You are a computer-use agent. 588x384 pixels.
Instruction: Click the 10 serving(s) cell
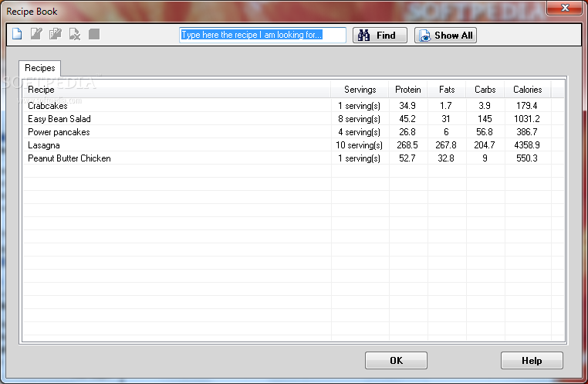360,145
